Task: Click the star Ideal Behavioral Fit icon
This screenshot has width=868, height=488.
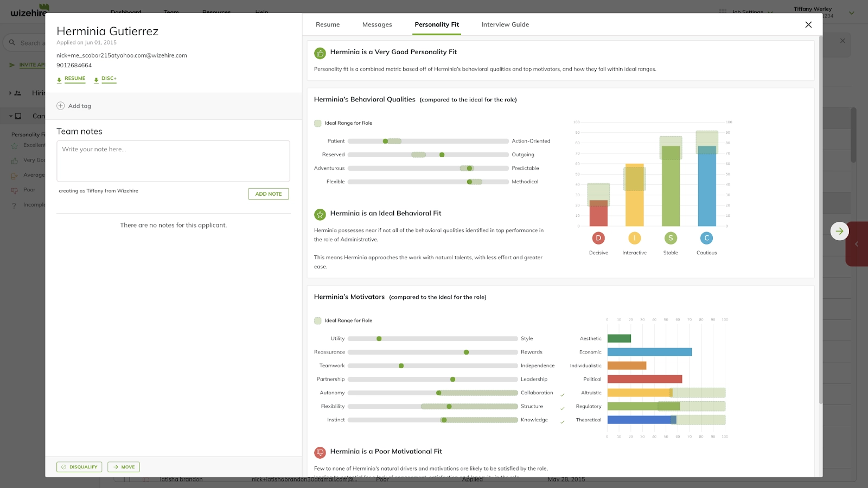Action: (320, 215)
